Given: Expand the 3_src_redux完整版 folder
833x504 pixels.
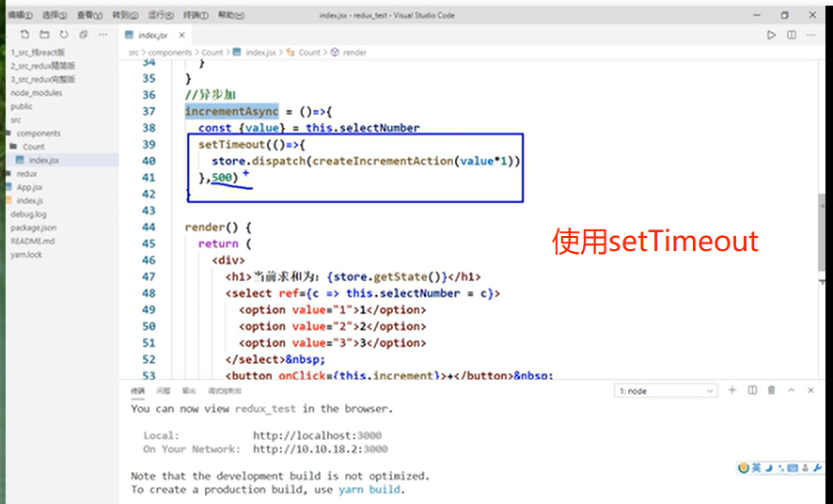Looking at the screenshot, I should pos(43,79).
